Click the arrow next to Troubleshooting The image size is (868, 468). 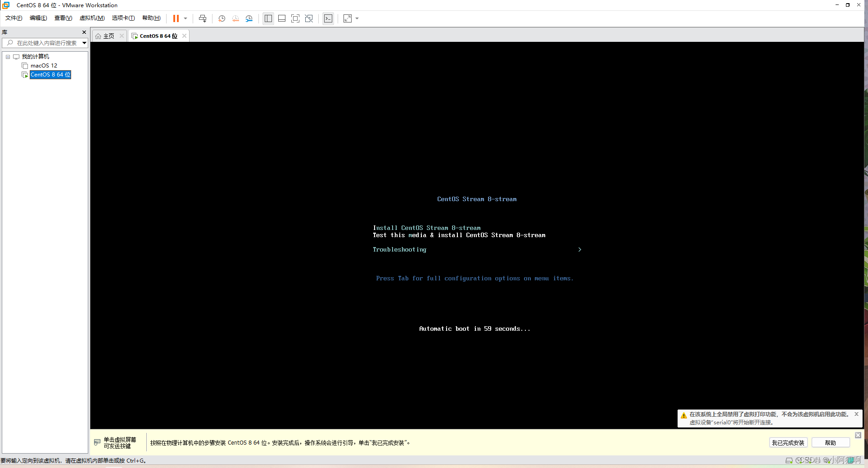(580, 250)
